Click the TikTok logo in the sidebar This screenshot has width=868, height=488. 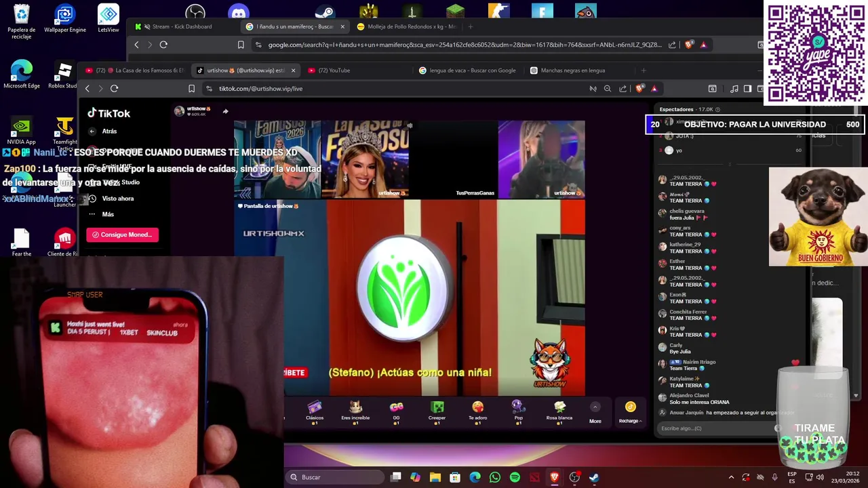[x=108, y=113]
